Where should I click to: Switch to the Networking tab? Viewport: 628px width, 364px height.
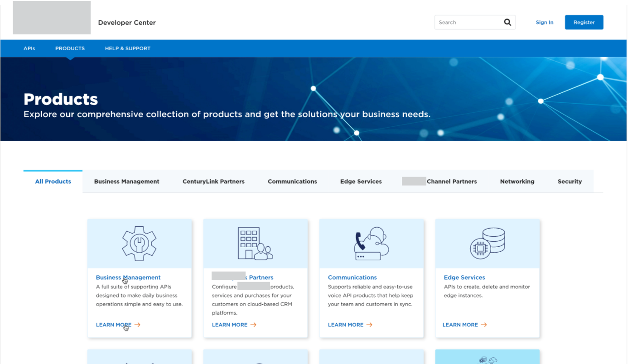(x=517, y=182)
